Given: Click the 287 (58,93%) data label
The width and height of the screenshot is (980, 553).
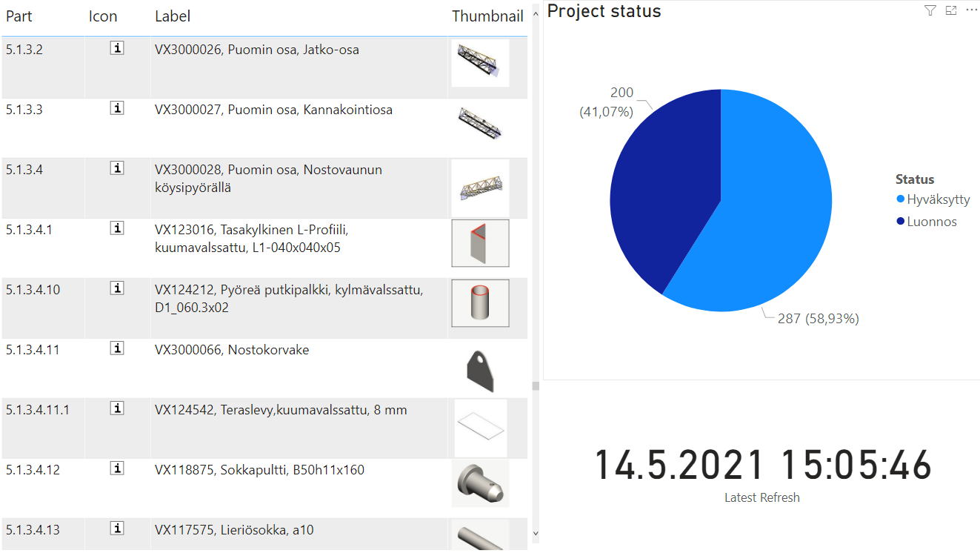Looking at the screenshot, I should click(x=818, y=319).
